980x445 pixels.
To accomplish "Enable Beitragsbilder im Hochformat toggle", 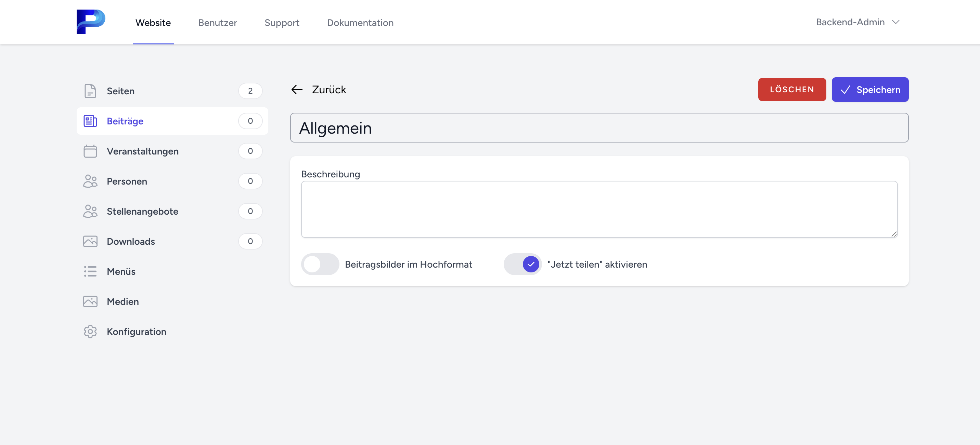I will 320,264.
